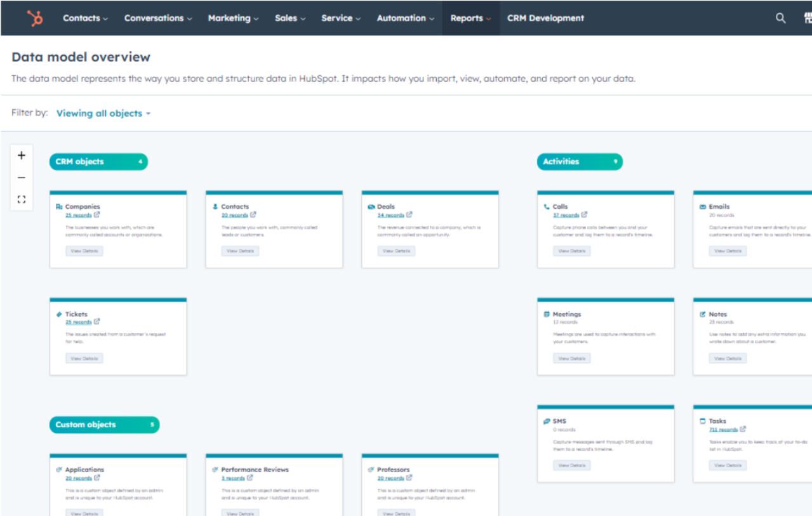Click the person icon on the Contacts card
Image resolution: width=812 pixels, height=516 pixels.
click(x=215, y=206)
